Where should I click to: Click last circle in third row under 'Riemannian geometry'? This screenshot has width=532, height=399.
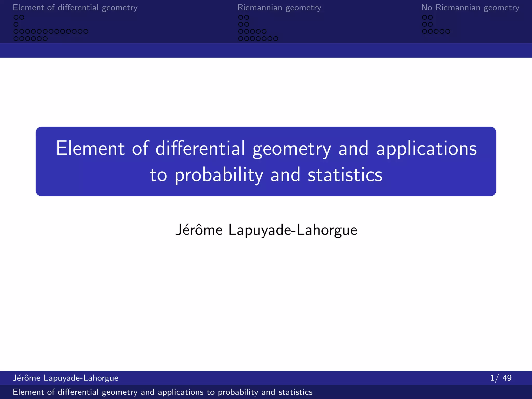[264, 31]
